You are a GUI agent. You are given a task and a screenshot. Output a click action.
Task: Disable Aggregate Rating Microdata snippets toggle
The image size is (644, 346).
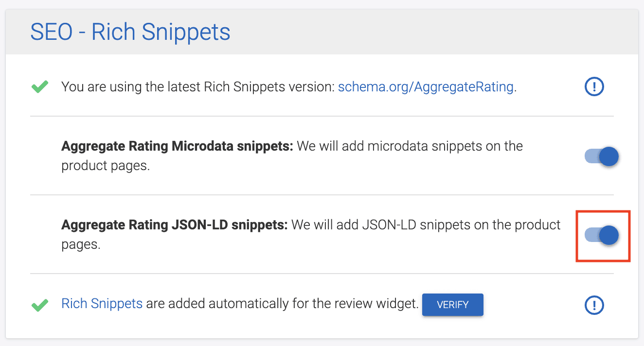click(x=602, y=157)
